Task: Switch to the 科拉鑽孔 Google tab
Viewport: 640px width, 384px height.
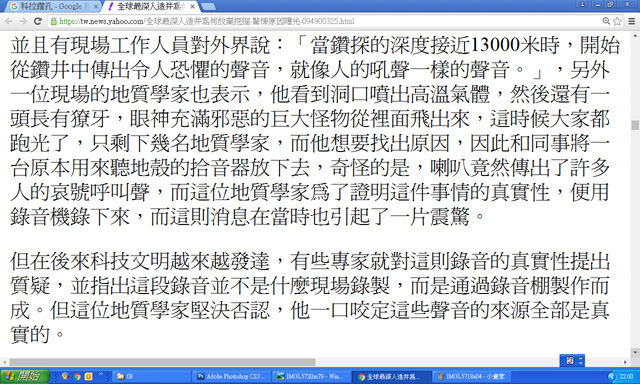Action: (x=51, y=6)
